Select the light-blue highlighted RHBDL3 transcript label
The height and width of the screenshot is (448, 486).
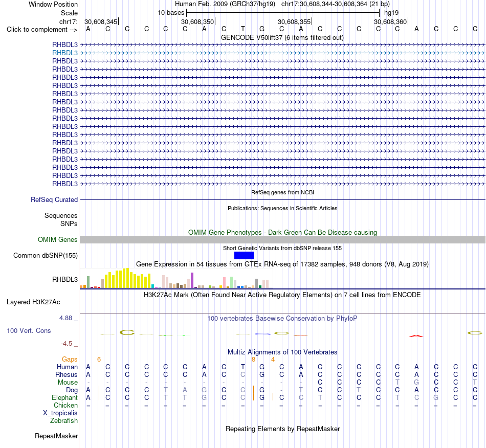click(x=65, y=53)
